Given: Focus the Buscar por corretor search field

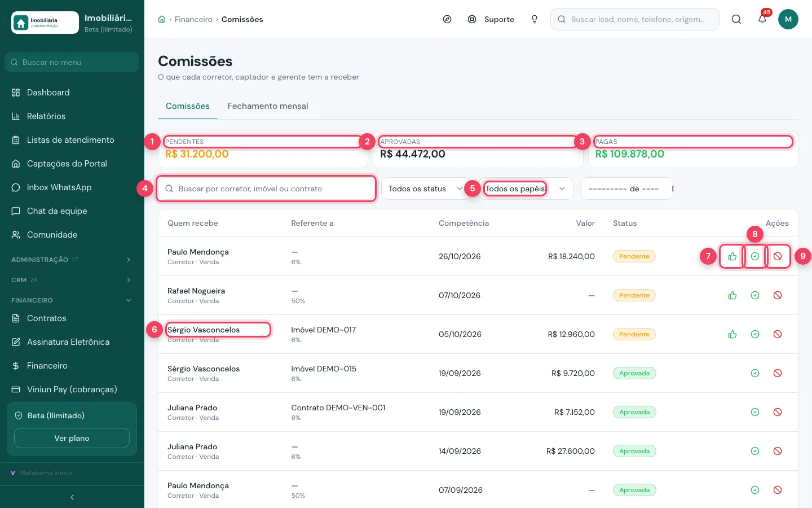Looking at the screenshot, I should pyautogui.click(x=266, y=189).
